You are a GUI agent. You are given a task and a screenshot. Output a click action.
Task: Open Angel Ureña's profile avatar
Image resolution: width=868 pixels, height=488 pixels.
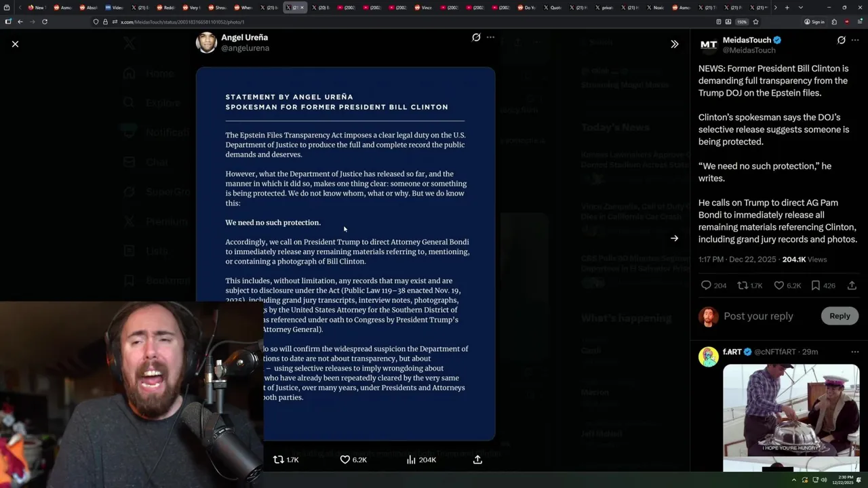(206, 42)
